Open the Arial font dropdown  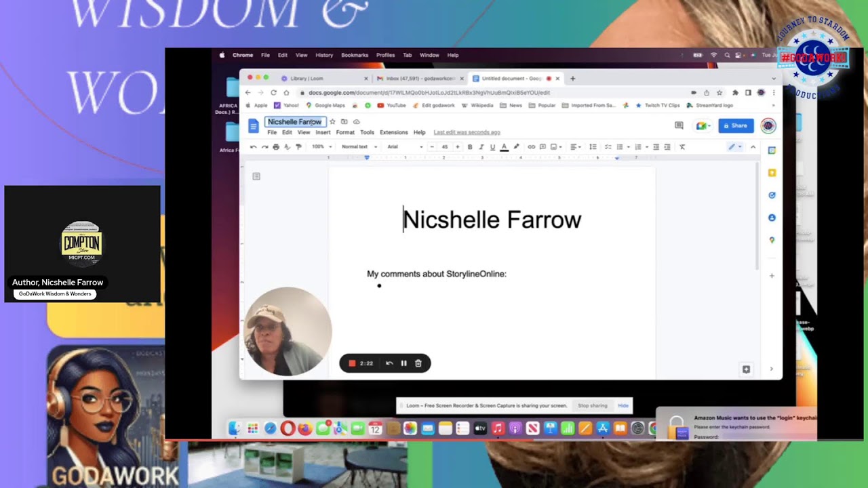point(405,147)
